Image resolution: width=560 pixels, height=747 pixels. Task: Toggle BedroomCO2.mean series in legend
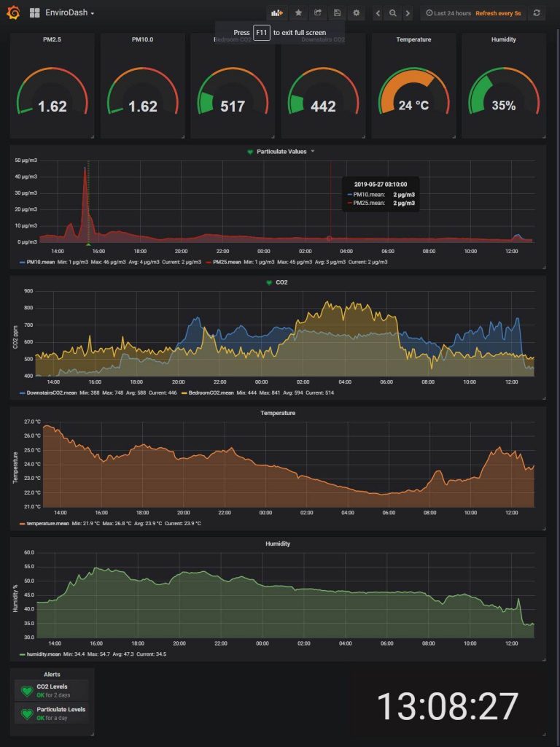(x=211, y=392)
